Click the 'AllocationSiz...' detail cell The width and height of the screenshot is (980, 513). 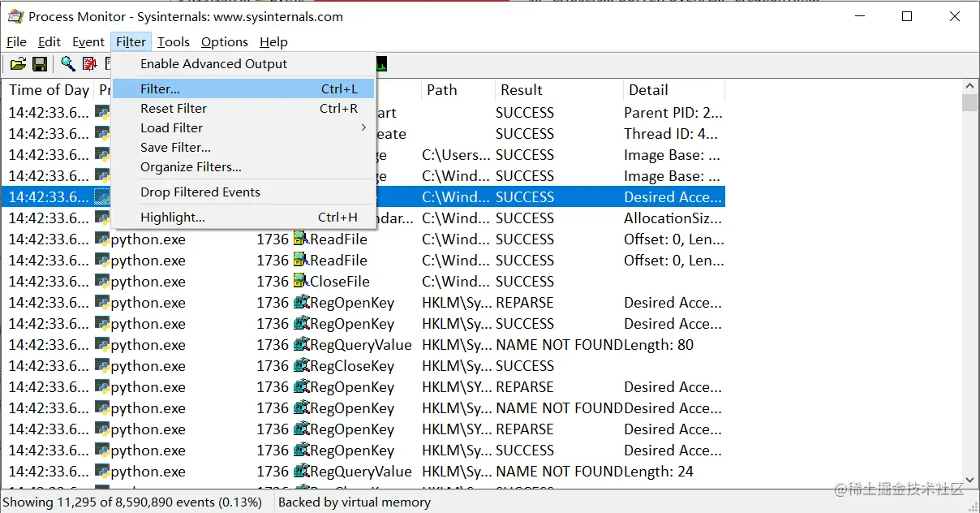pyautogui.click(x=673, y=218)
